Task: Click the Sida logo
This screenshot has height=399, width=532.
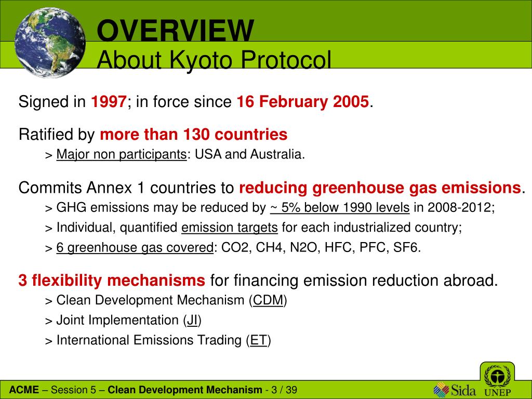Action: click(x=455, y=390)
